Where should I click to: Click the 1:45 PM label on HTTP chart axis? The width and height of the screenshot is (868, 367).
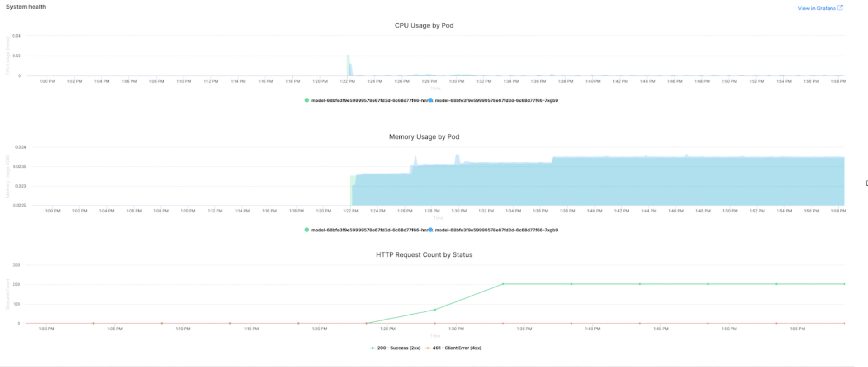click(661, 329)
